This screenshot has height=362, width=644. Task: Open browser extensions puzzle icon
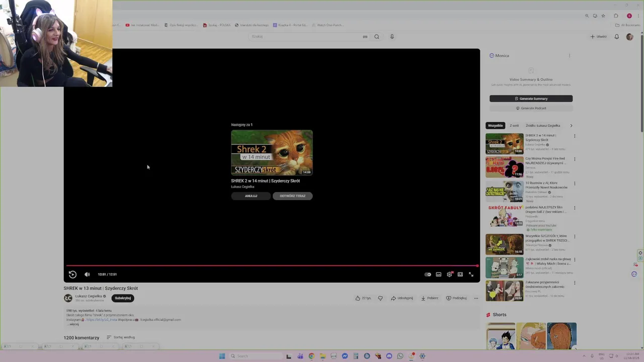point(616,16)
